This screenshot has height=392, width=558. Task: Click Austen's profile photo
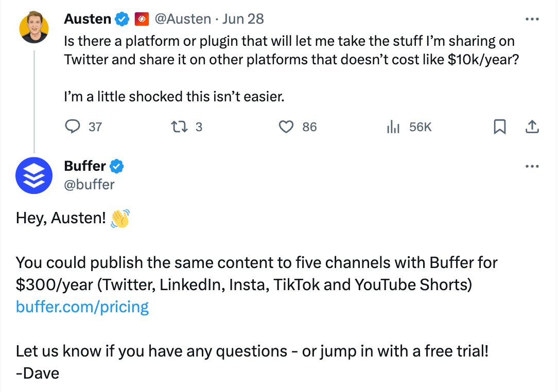click(x=34, y=23)
